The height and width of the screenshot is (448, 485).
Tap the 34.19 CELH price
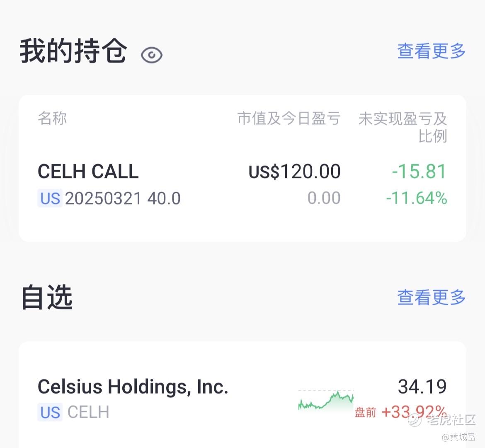click(422, 386)
